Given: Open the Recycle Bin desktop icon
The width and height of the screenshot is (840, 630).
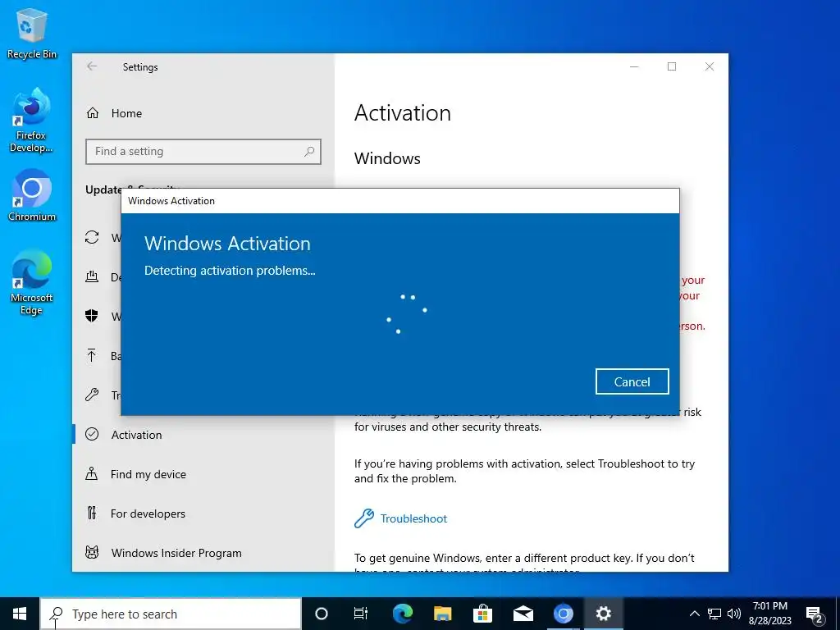Looking at the screenshot, I should 32,33.
